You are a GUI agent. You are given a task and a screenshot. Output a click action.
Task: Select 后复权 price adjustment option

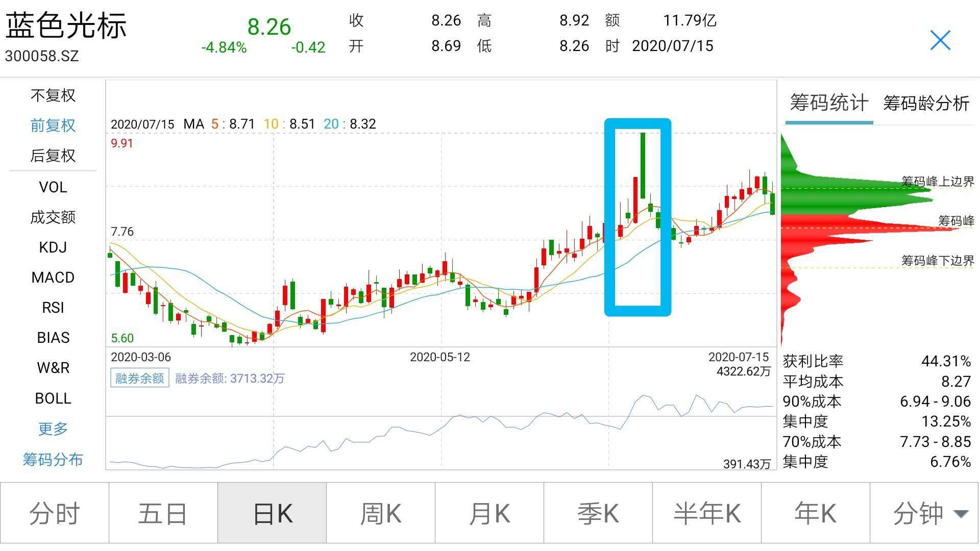[x=53, y=156]
